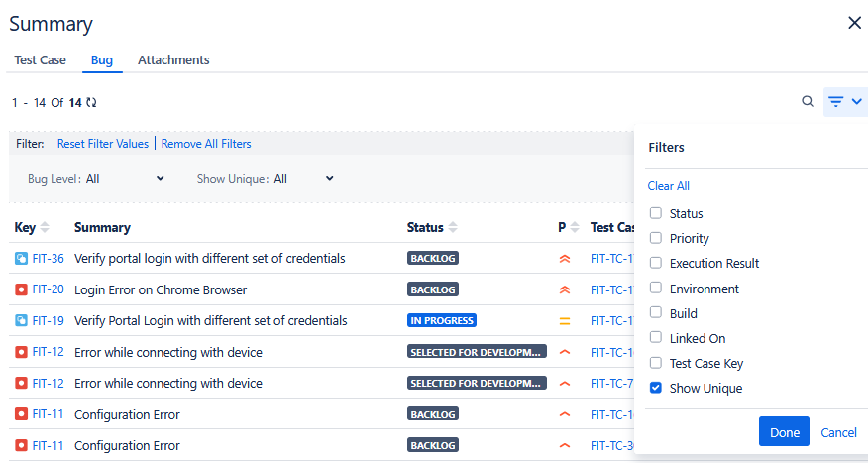Switch to the Test Case tab
The image size is (868, 463).
(40, 60)
